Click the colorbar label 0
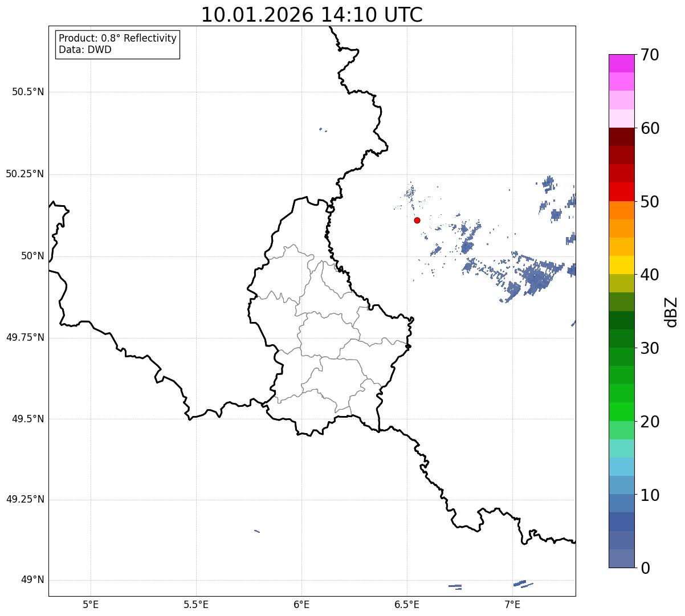 tap(645, 568)
